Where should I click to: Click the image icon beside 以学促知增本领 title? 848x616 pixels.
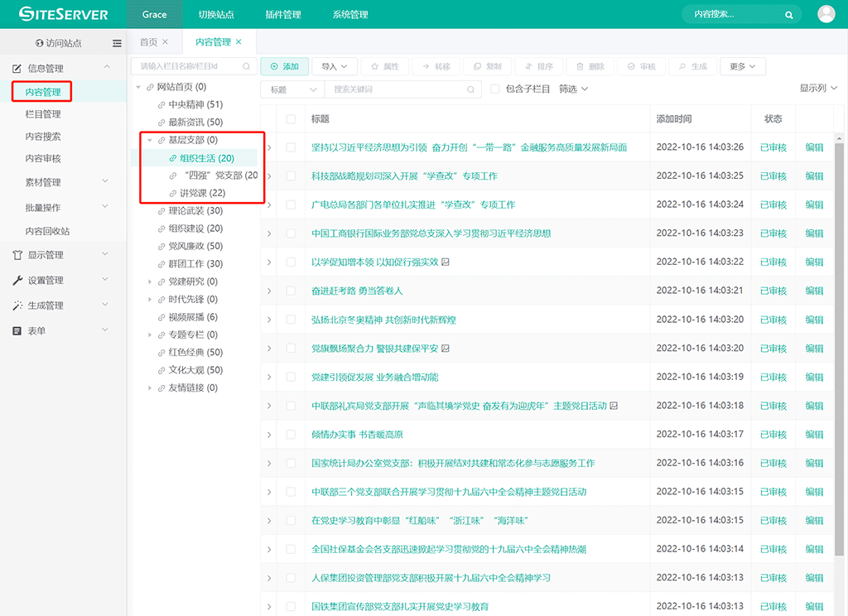pyautogui.click(x=446, y=262)
